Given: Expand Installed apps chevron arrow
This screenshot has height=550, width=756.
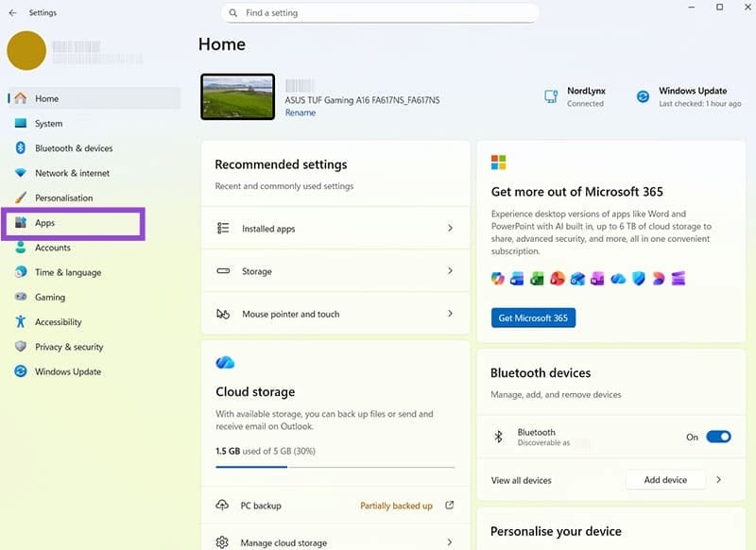Looking at the screenshot, I should coord(450,229).
